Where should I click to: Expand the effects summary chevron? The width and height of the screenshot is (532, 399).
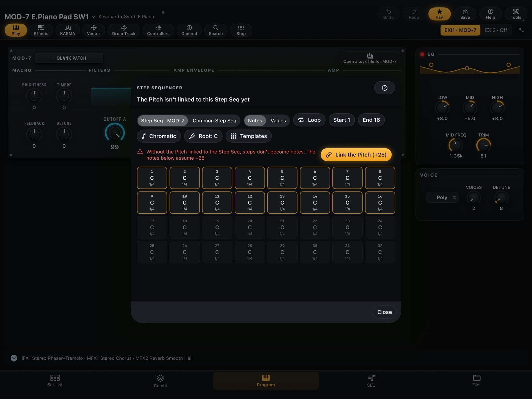point(14,358)
